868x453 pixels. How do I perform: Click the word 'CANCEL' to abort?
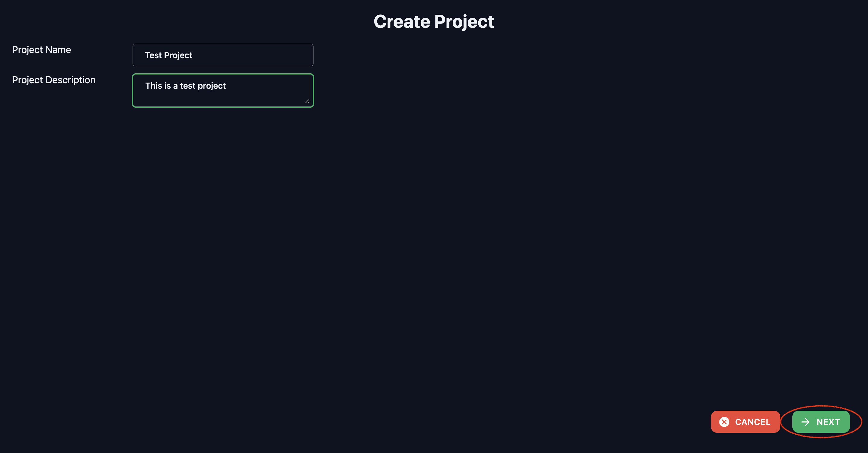753,422
